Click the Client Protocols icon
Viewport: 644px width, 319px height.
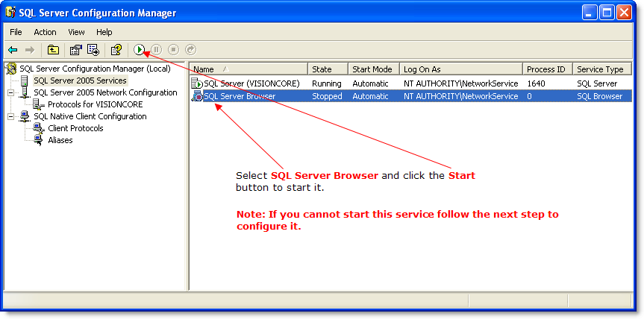pos(39,128)
